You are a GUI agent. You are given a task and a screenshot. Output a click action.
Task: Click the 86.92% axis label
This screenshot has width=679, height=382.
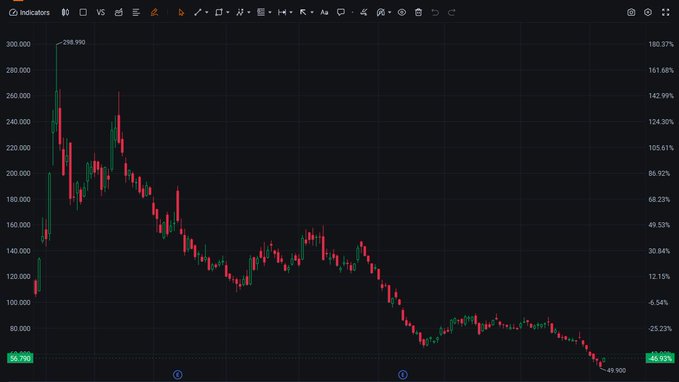click(x=659, y=173)
